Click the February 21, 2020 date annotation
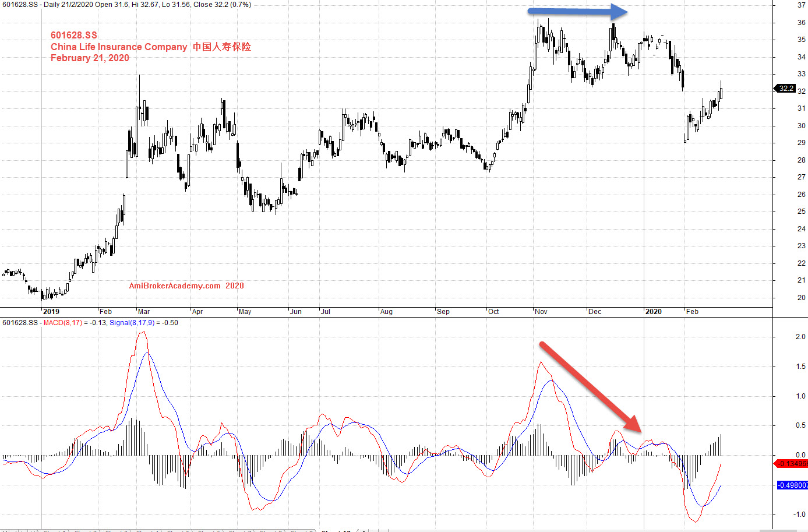The image size is (808, 532). pyautogui.click(x=90, y=58)
